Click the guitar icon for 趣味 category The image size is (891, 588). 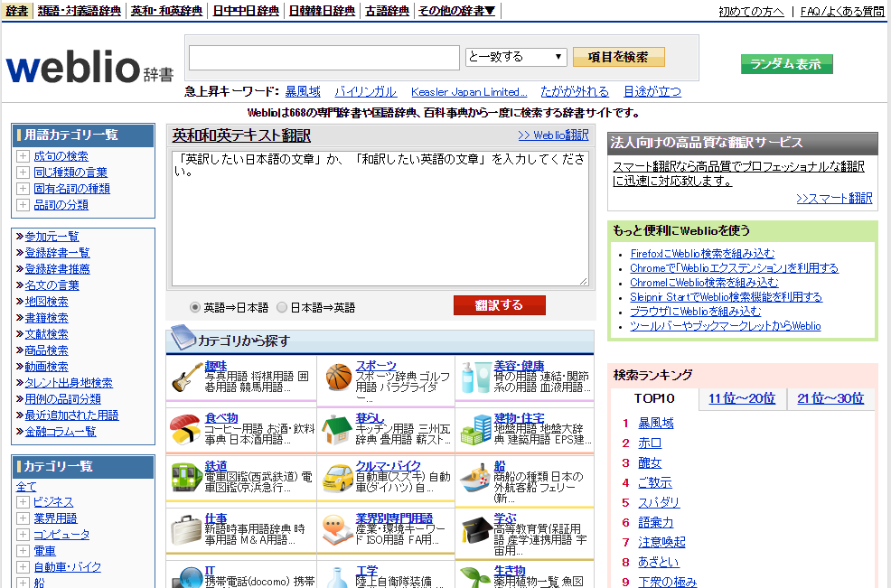point(187,378)
